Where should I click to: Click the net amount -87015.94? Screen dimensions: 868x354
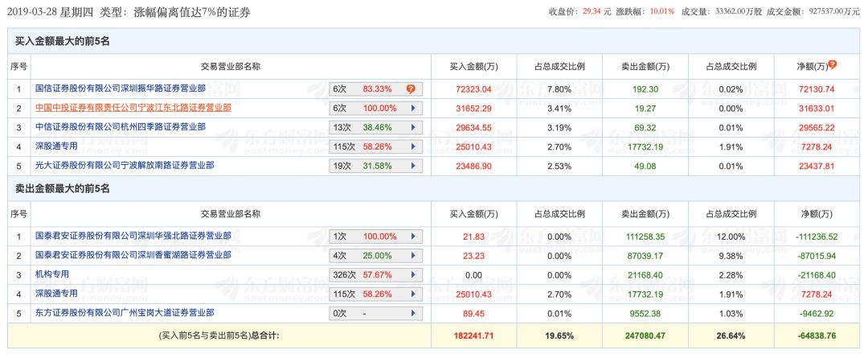(817, 256)
